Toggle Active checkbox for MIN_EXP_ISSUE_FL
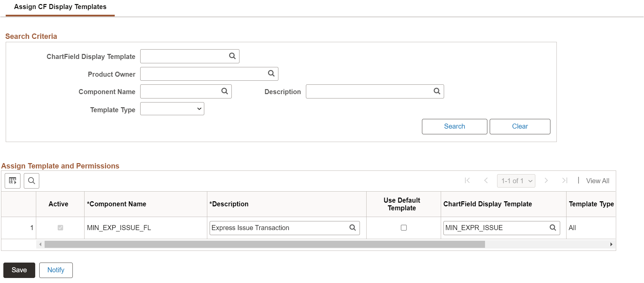Image resolution: width=644 pixels, height=283 pixels. 60,228
